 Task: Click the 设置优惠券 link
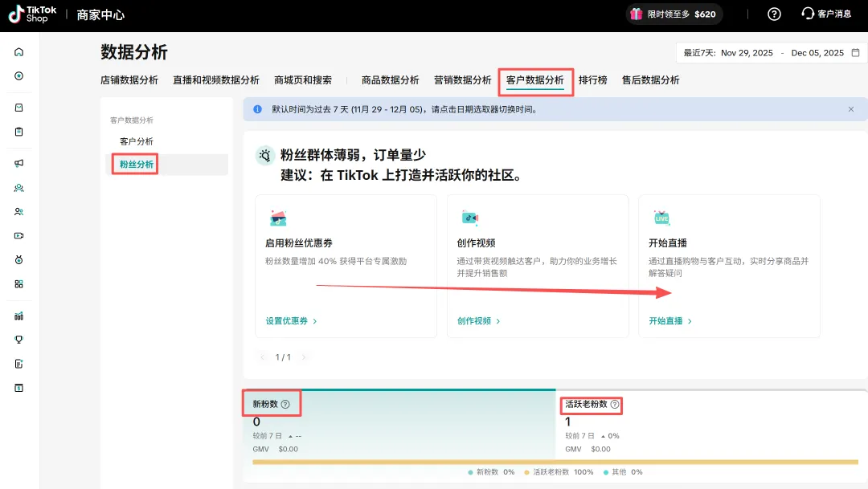[x=291, y=321]
